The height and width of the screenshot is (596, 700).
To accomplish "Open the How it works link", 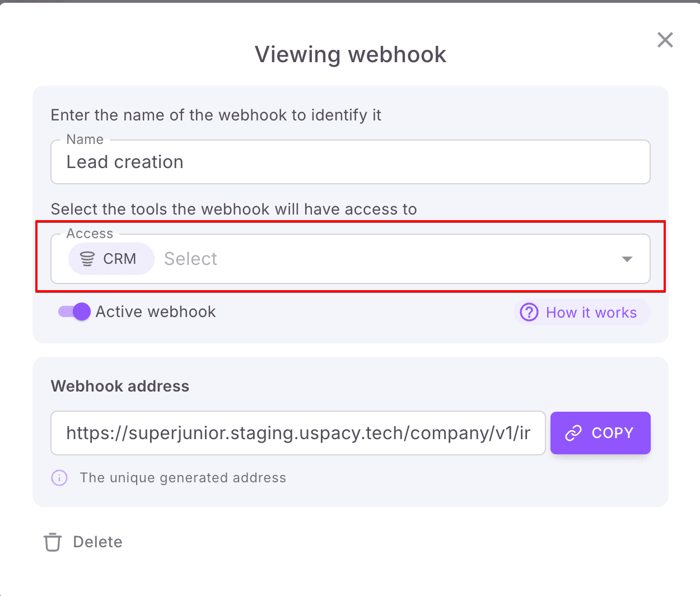I will pyautogui.click(x=591, y=312).
